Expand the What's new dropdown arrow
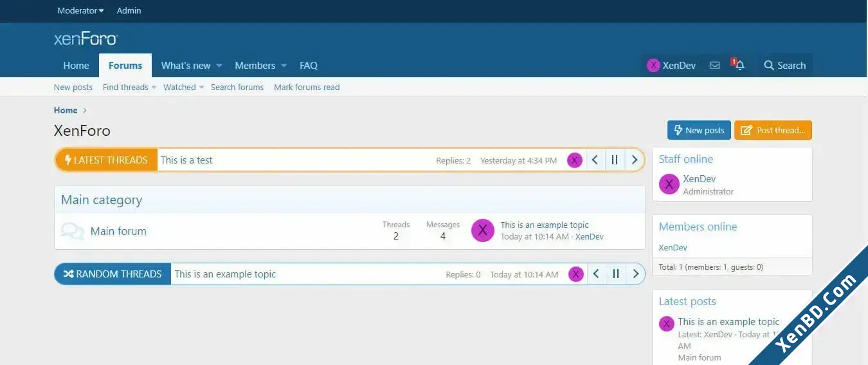Screen dimensions: 868x365 (219, 66)
